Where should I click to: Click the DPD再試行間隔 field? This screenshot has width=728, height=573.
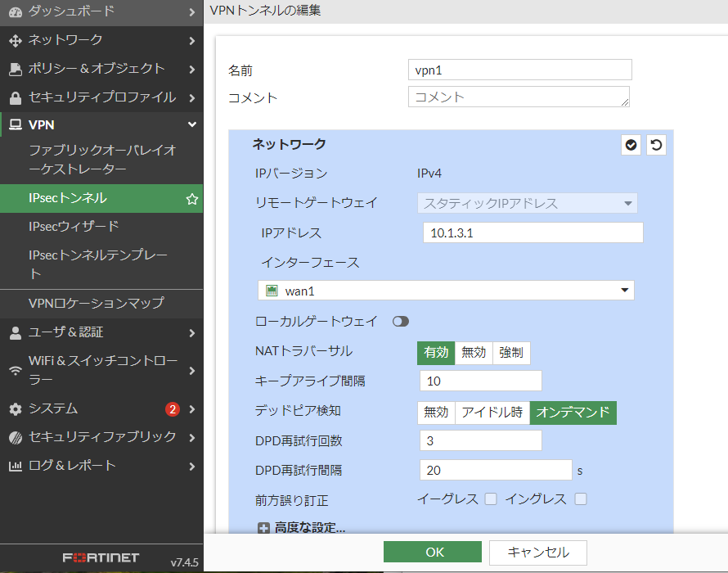pos(496,471)
